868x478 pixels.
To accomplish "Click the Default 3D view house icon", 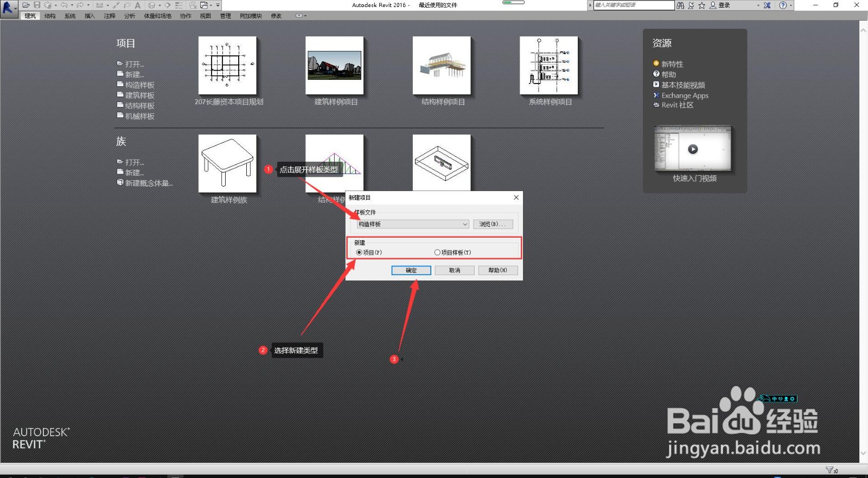I will (x=151, y=5).
